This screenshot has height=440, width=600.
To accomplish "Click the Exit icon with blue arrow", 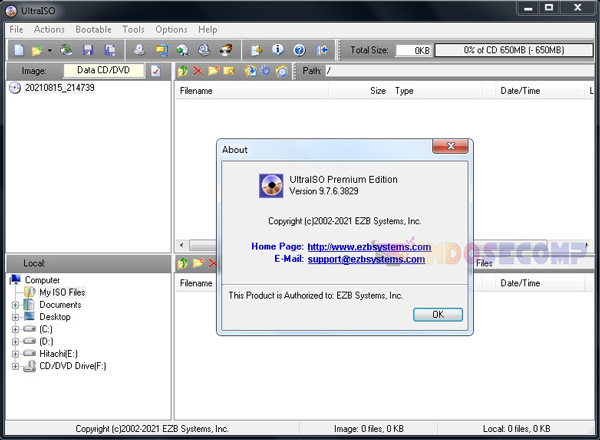I will (321, 50).
